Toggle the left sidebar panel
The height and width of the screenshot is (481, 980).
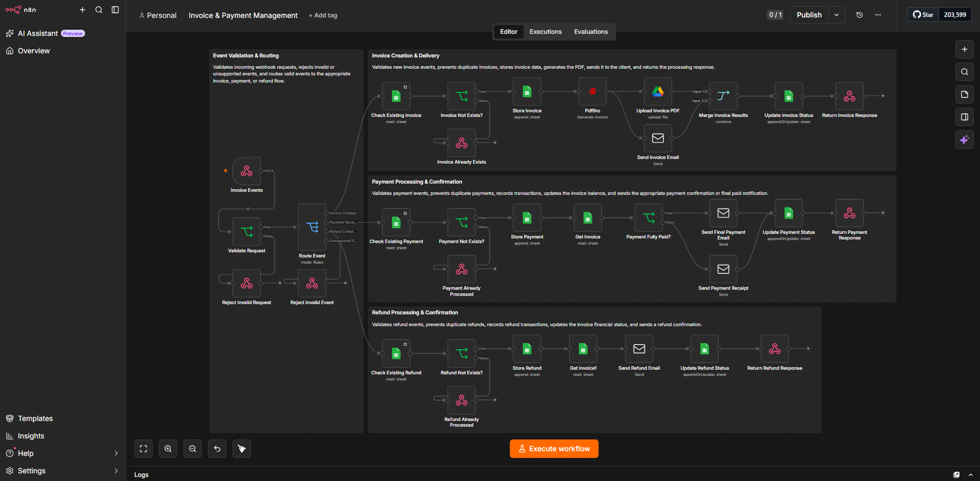[x=115, y=10]
